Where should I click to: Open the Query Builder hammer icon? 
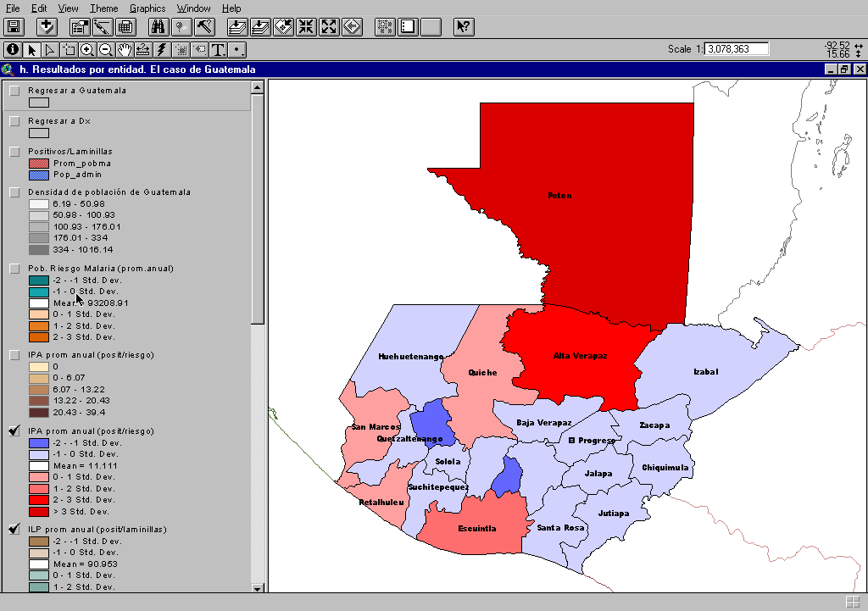204,26
